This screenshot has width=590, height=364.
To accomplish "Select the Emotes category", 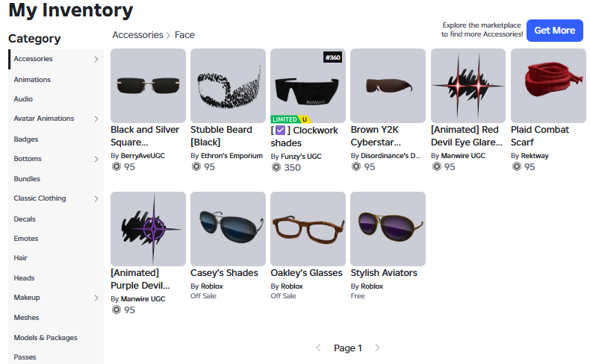I will pos(26,239).
